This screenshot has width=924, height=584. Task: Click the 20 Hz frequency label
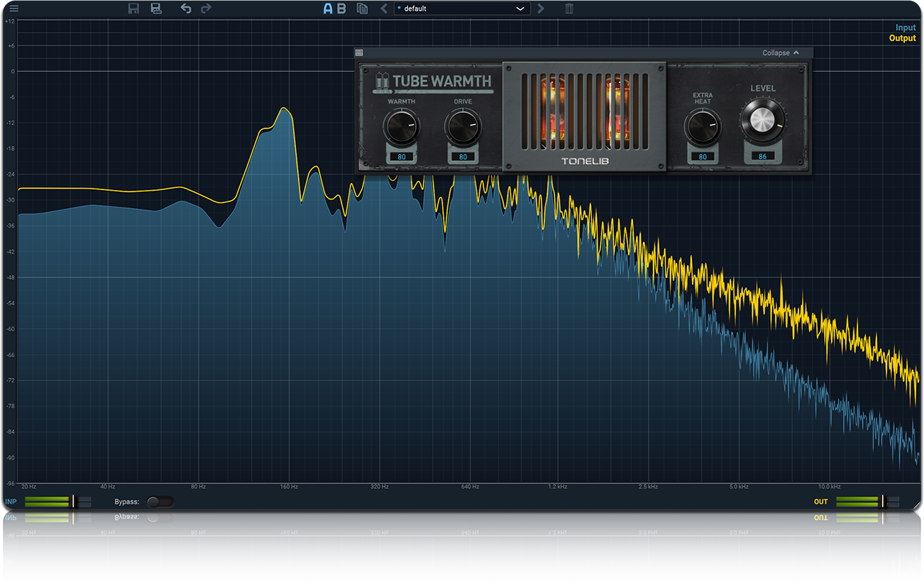point(29,487)
